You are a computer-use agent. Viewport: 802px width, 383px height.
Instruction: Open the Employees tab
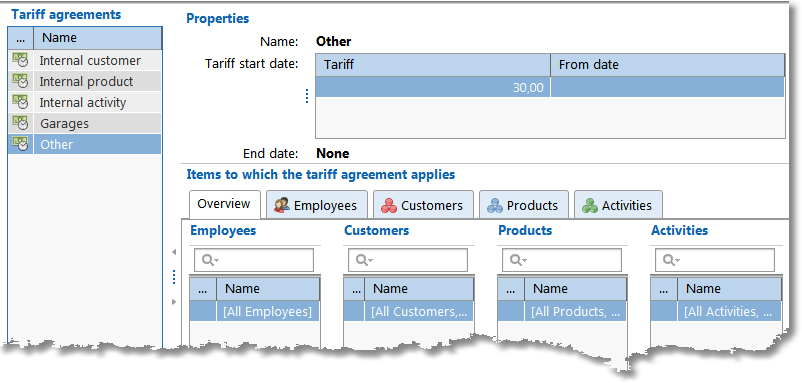coord(316,206)
